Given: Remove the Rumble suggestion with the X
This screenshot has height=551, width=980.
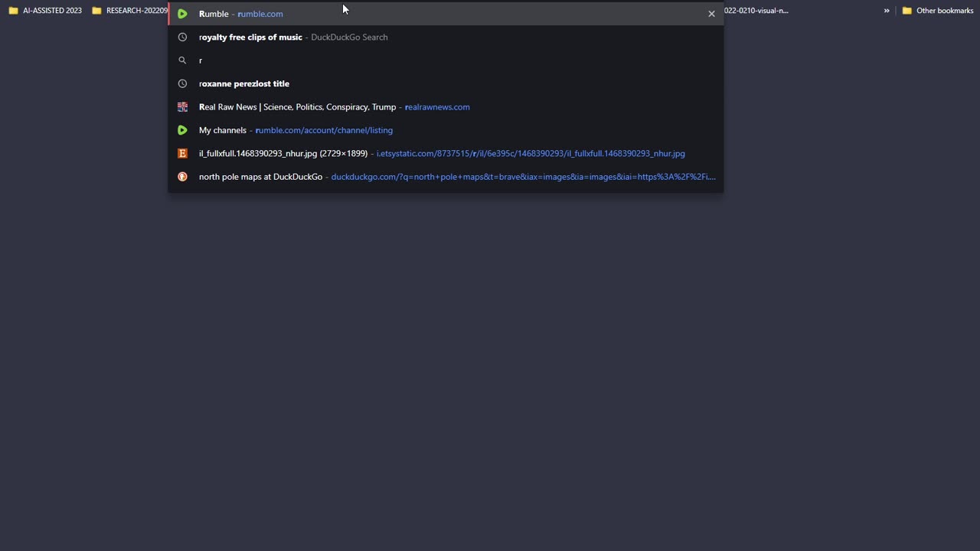Looking at the screenshot, I should click(x=711, y=14).
